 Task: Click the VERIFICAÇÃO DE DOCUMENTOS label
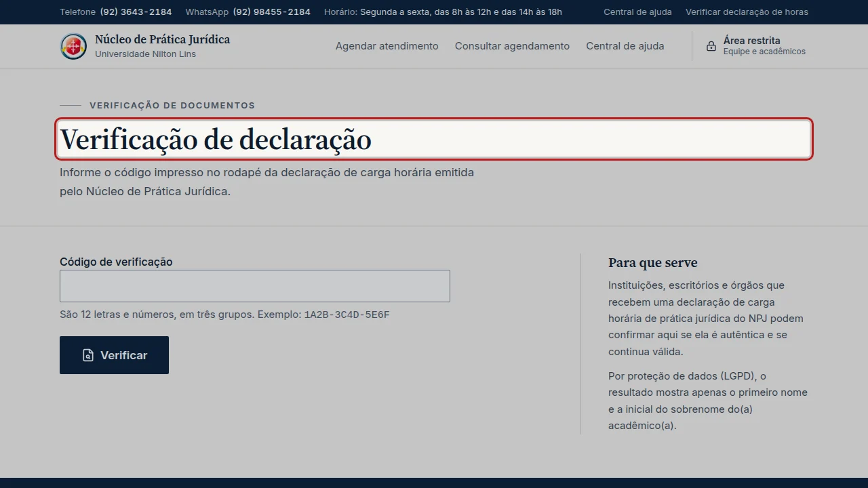tap(172, 106)
